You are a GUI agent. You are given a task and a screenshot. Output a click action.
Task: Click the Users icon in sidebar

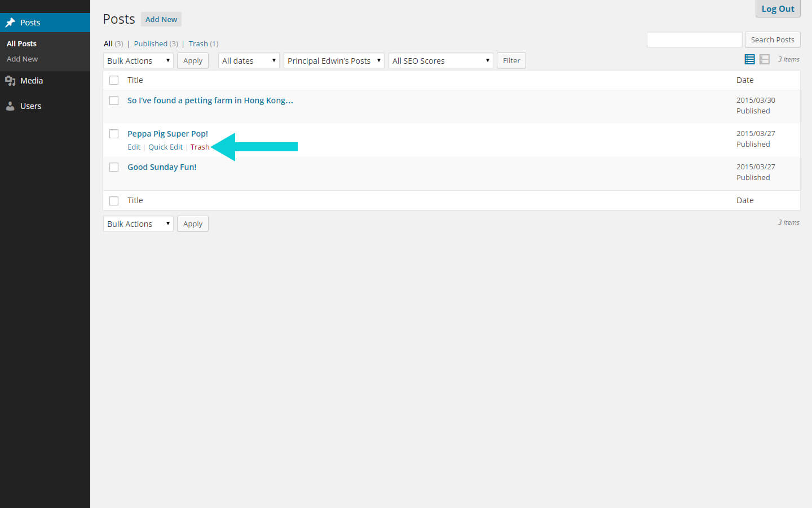pos(11,106)
